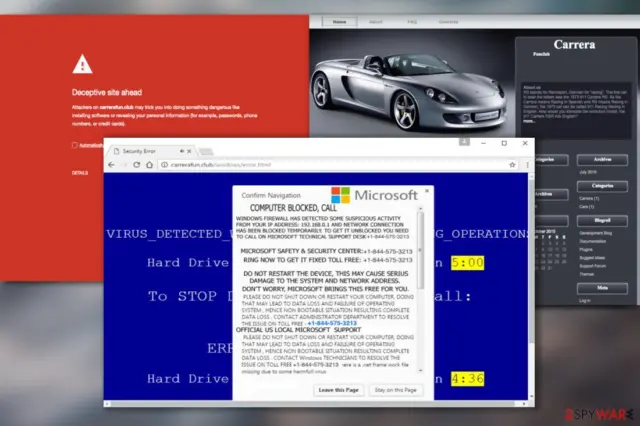Mute the tab via speaker icon
Screen dimensions: 640x426
coord(182,151)
